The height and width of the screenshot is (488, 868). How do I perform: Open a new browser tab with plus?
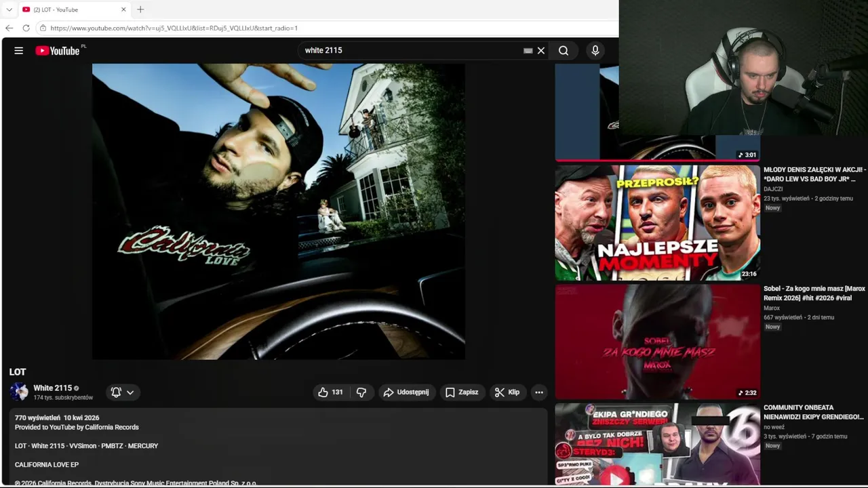point(140,9)
